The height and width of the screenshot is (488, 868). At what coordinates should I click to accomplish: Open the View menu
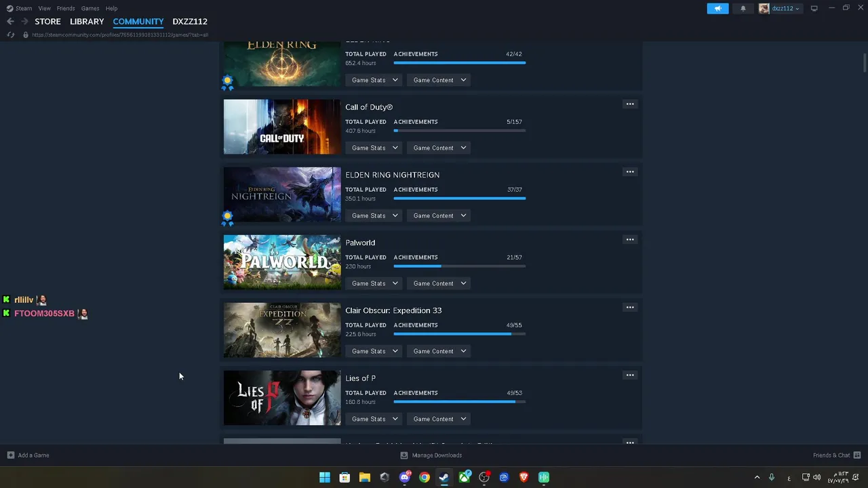pos(44,8)
